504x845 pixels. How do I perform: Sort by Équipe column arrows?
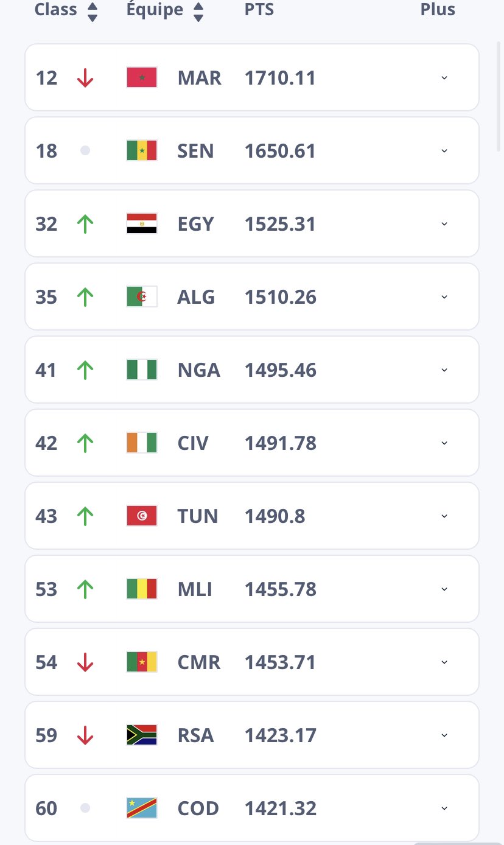point(198,11)
